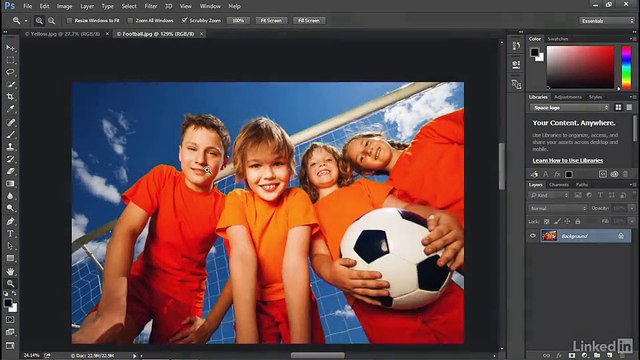Select the Eraser tool
This screenshot has height=360, width=640.
(10, 171)
